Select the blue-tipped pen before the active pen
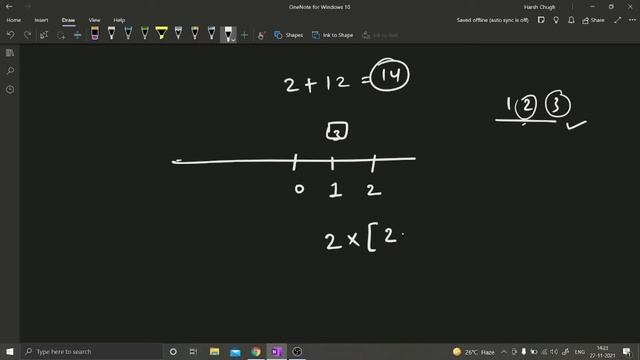 [211, 33]
